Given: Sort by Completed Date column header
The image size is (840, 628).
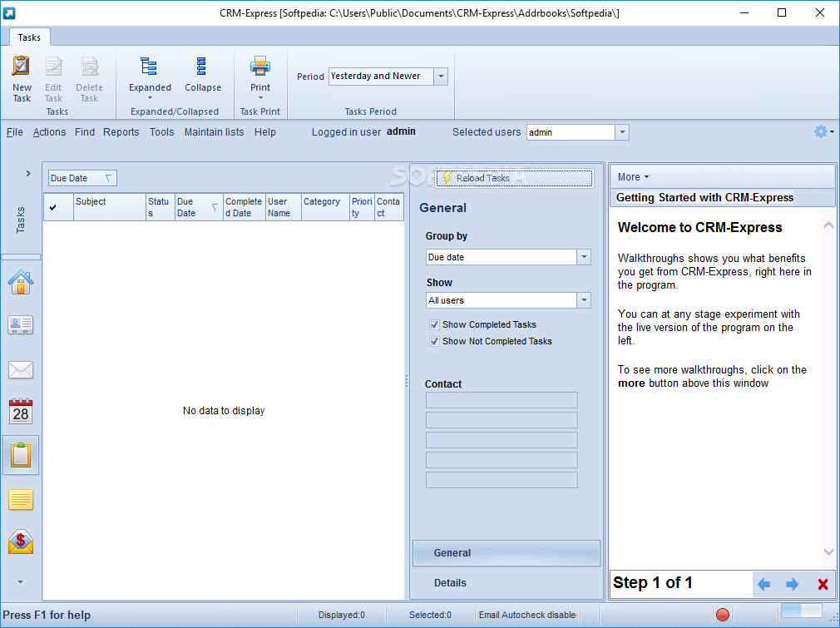Looking at the screenshot, I should 245,207.
